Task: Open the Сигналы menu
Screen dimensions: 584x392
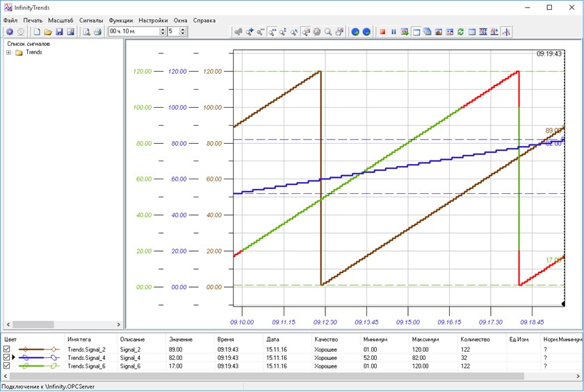Action: pos(90,20)
